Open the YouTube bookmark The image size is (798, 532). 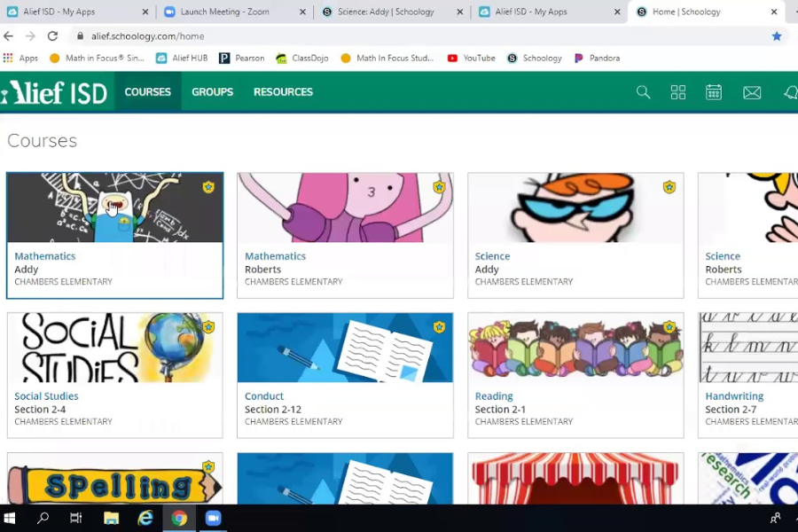coord(471,58)
